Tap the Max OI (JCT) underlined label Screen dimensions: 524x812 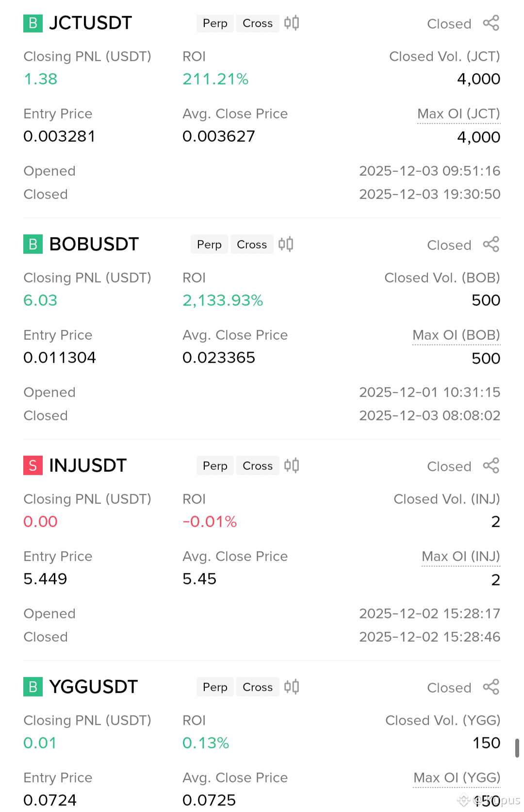click(x=458, y=114)
